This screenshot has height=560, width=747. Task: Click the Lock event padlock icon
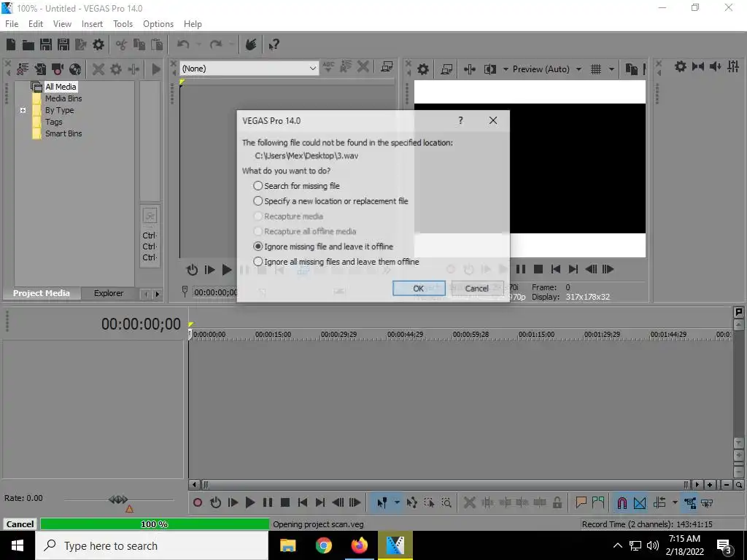557,503
